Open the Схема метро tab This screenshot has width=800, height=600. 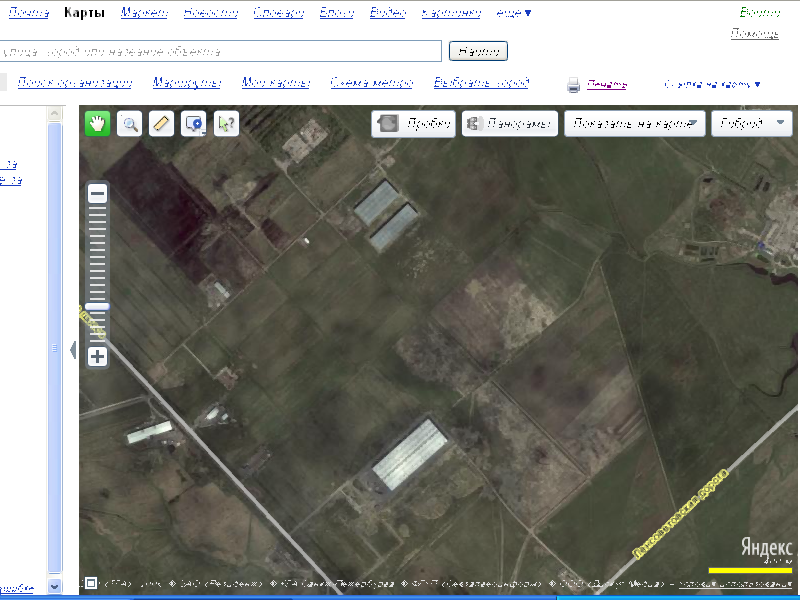(369, 83)
